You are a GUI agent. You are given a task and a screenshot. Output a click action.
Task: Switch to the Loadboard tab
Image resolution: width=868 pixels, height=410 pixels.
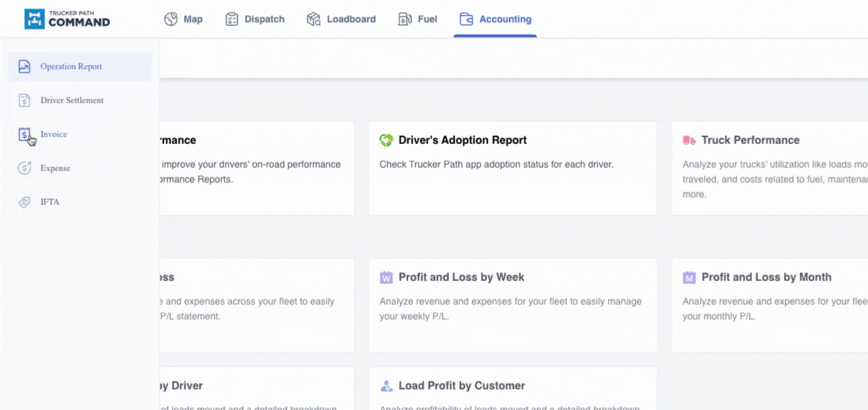[x=351, y=19]
